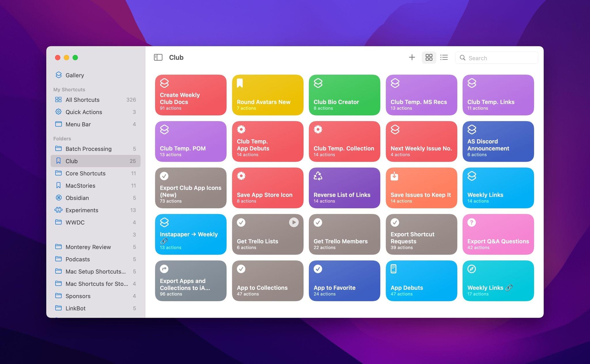Open Menu Bar section
Viewport: 590px width, 364px height.
[x=95, y=124]
